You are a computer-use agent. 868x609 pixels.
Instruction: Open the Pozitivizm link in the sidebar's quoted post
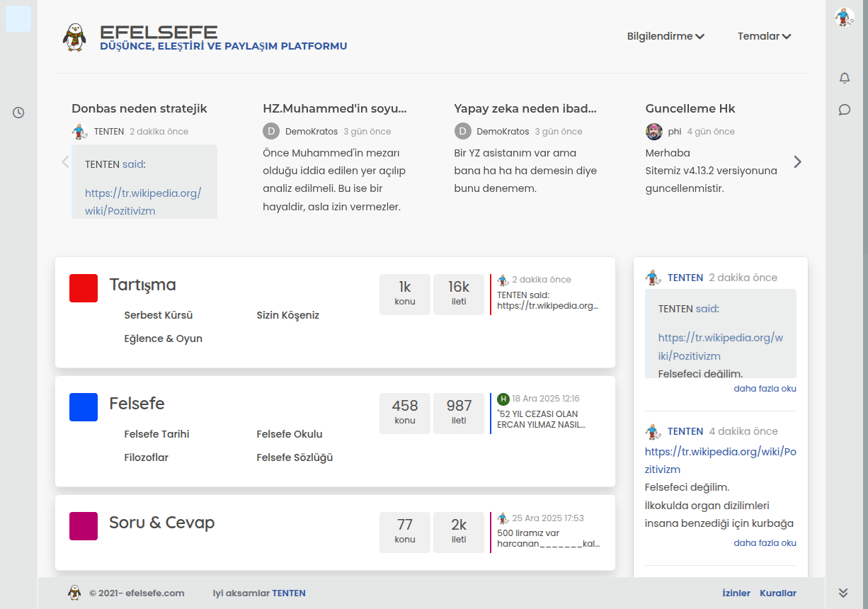coord(721,347)
